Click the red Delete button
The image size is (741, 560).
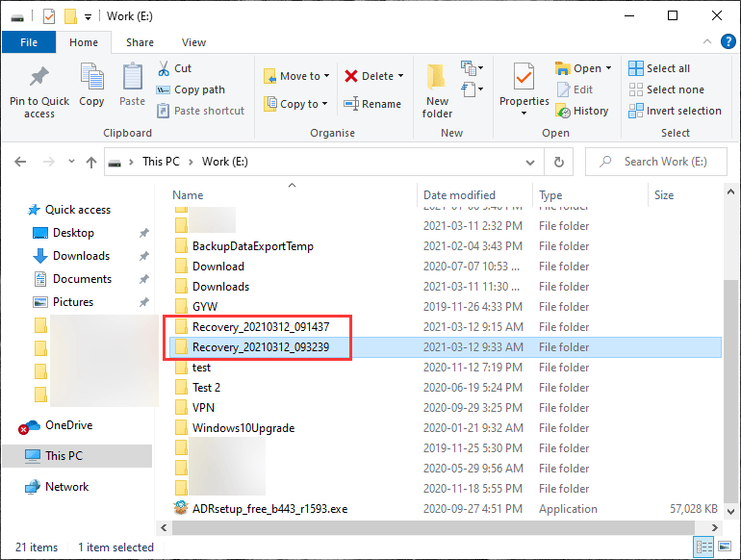pos(370,76)
